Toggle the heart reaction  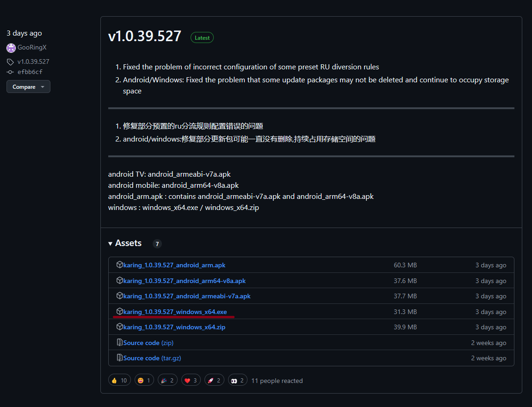pos(192,380)
